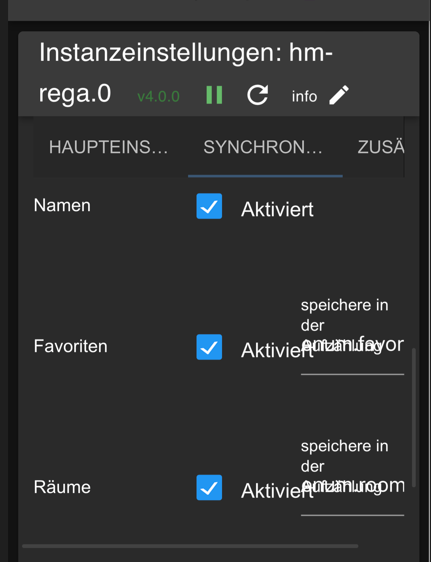Click the enum.favor input field
The width and height of the screenshot is (431, 562).
point(353,345)
